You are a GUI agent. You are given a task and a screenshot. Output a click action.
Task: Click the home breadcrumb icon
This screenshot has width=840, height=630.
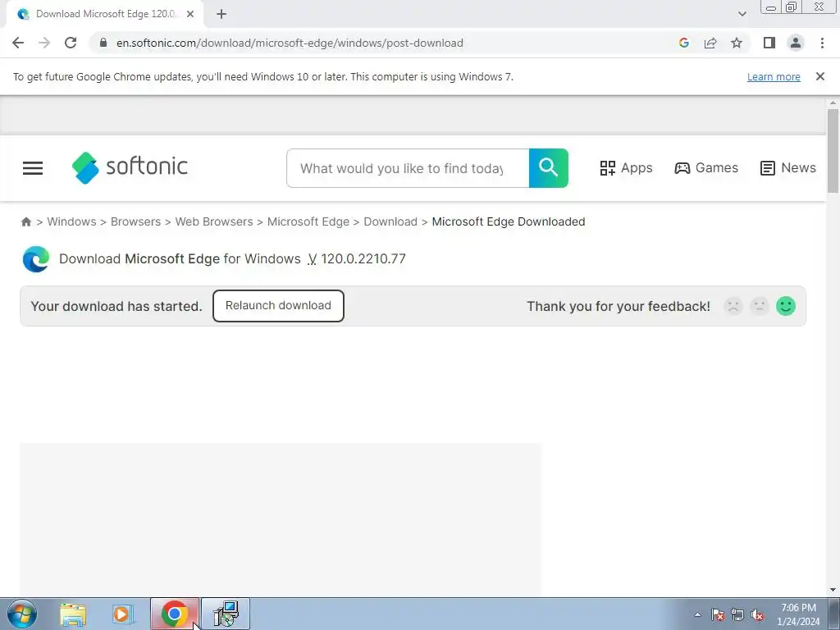(x=25, y=221)
